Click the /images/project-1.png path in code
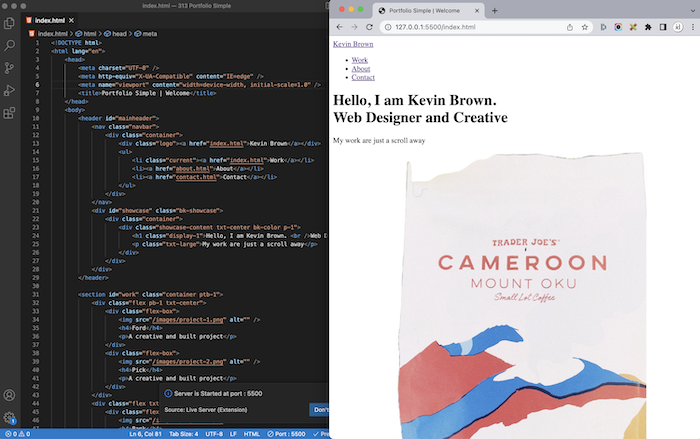Screen dimensions: 700x439 188,320
